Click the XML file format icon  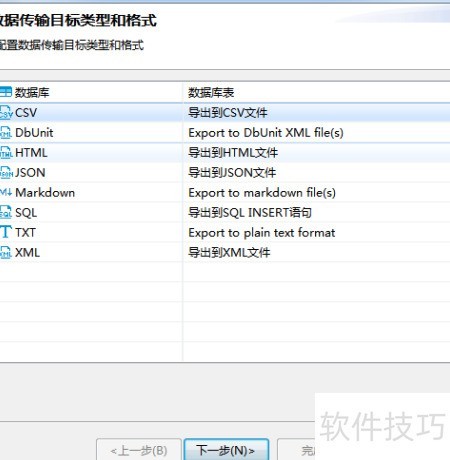[6, 252]
